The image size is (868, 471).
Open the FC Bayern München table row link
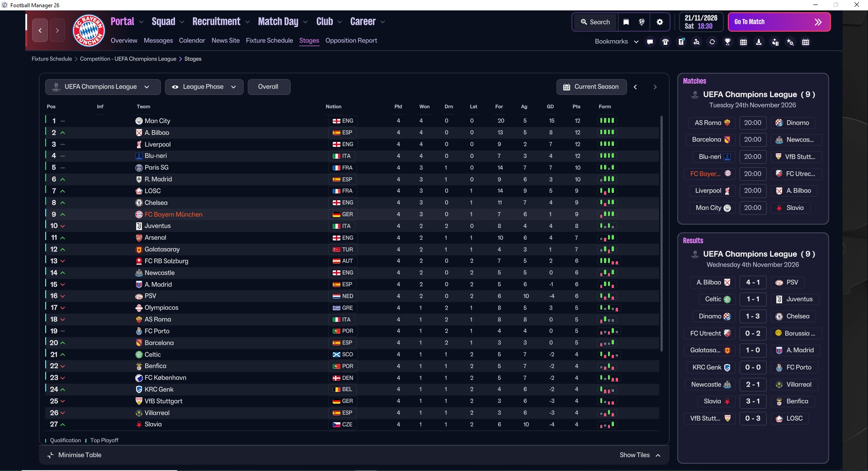174,215
